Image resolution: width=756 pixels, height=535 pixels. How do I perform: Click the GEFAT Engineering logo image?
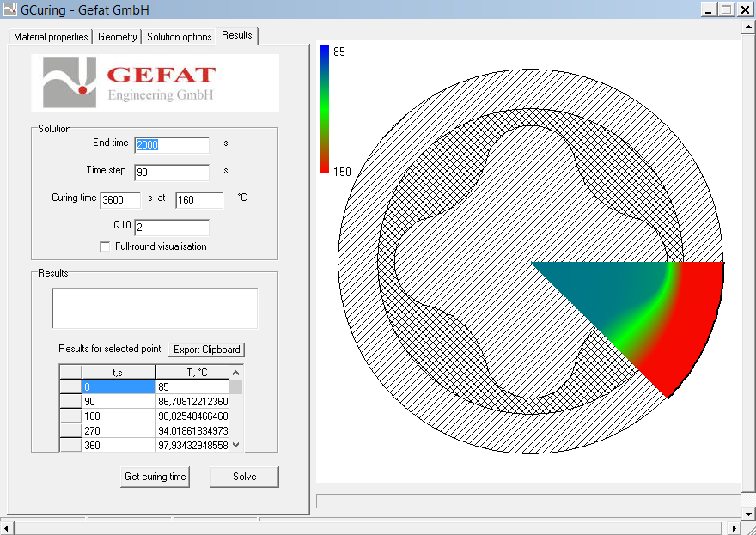pos(155,82)
